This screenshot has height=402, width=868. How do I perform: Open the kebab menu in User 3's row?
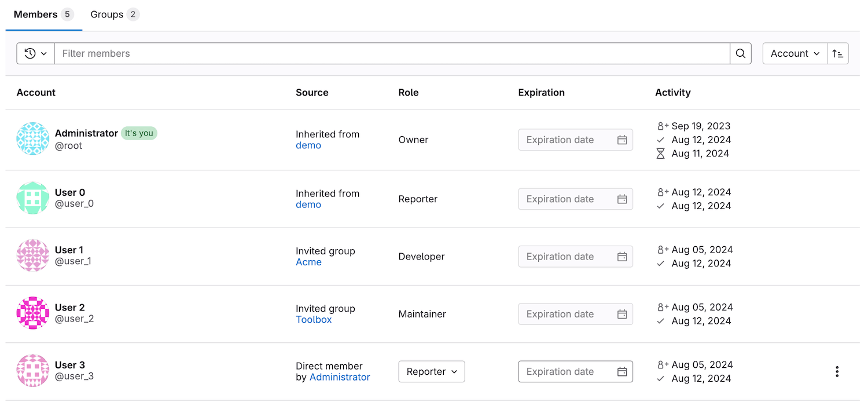pyautogui.click(x=837, y=371)
